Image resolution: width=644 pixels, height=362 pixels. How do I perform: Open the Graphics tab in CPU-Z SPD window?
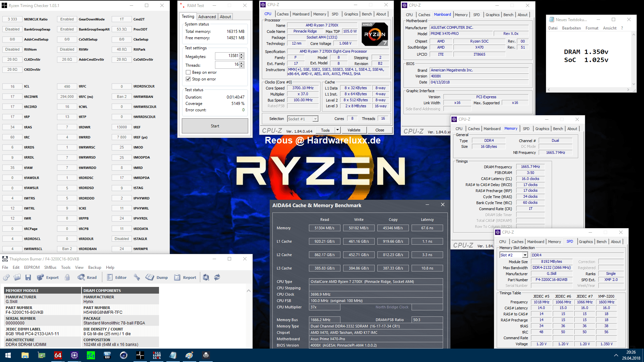click(x=586, y=242)
